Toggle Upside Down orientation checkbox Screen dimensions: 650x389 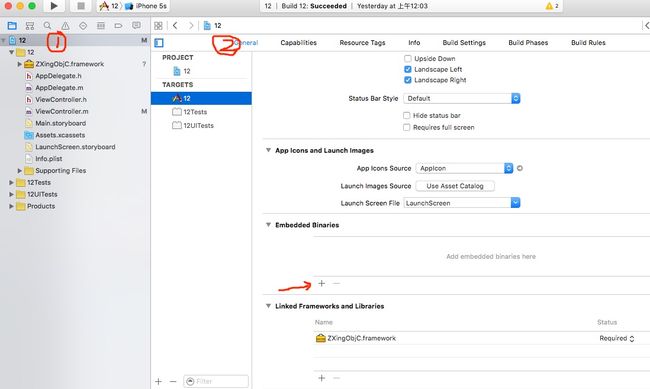coord(407,58)
